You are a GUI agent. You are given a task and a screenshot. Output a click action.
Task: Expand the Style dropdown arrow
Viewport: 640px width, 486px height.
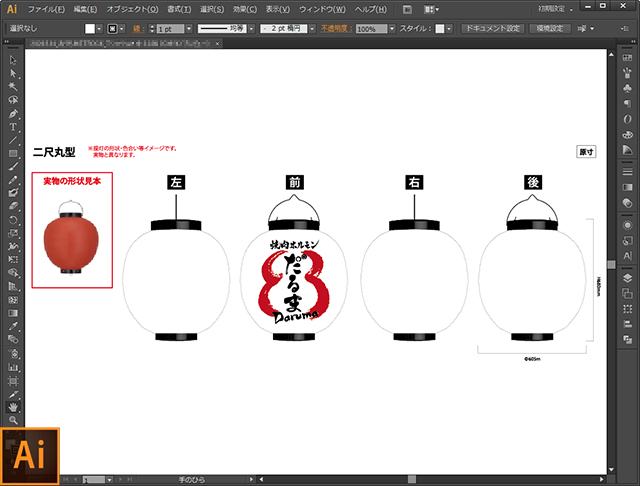point(449,29)
